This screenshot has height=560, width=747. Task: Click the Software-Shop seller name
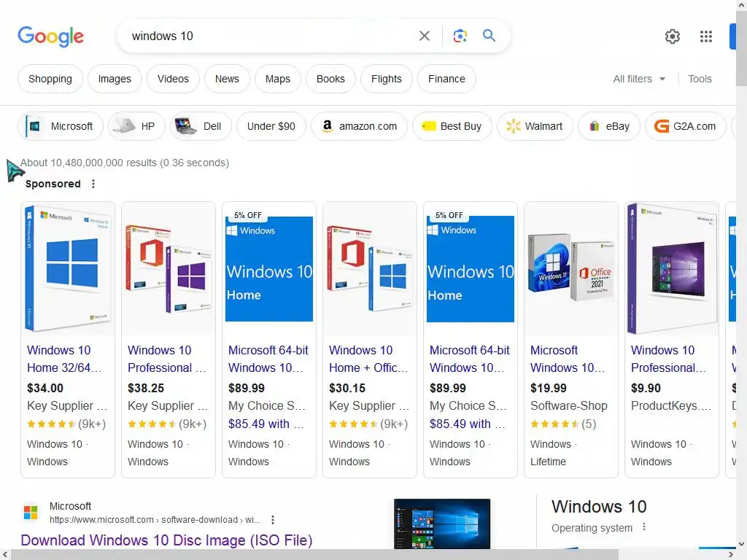click(x=569, y=405)
